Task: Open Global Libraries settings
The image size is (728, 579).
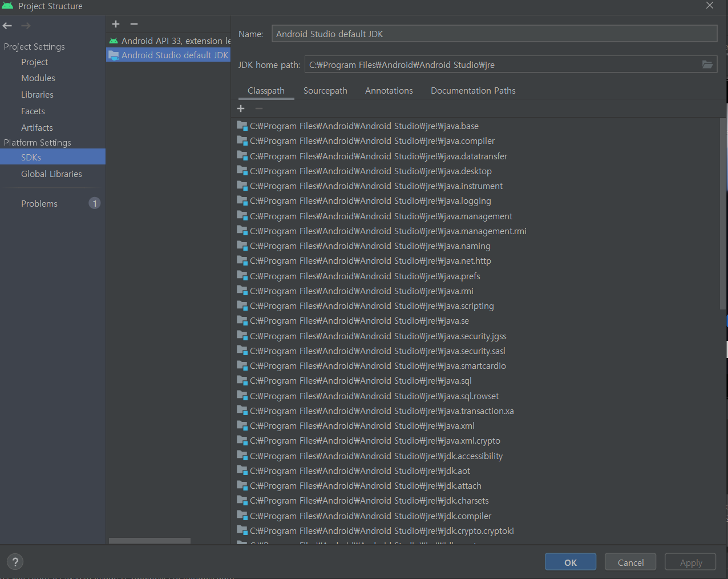Action: pos(52,174)
